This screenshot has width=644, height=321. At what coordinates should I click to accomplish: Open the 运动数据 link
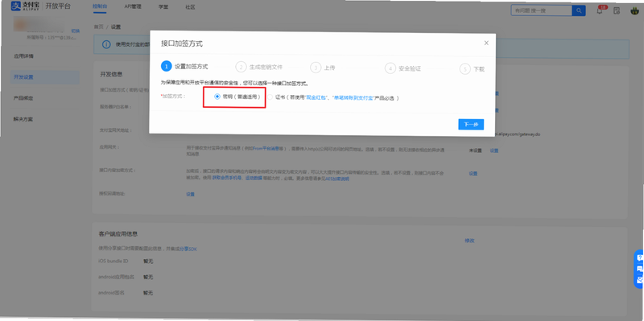[254, 179]
